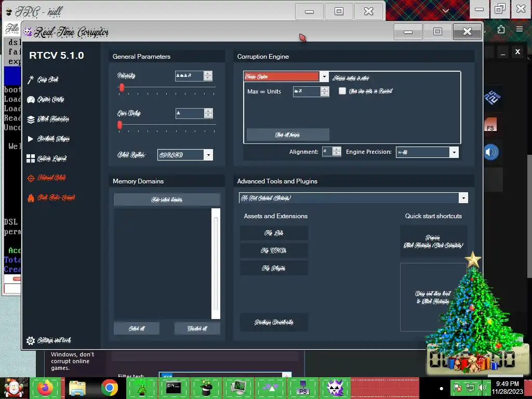Open the Glitch Harvester layers item
This screenshot has width=532, height=399.
coord(48,119)
